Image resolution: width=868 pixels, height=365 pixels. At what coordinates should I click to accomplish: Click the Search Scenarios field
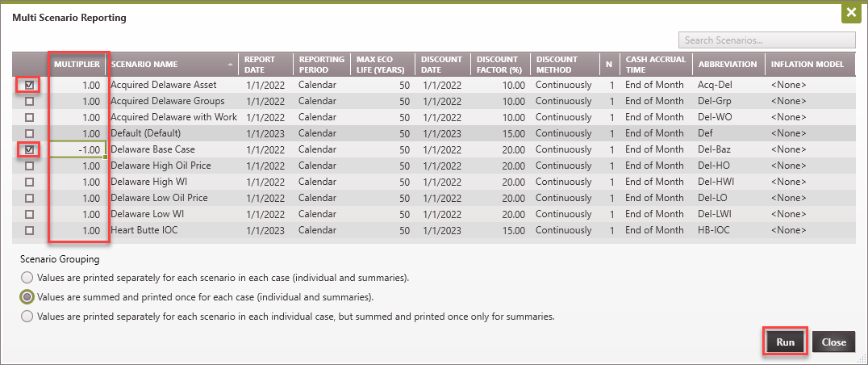pyautogui.click(x=766, y=40)
